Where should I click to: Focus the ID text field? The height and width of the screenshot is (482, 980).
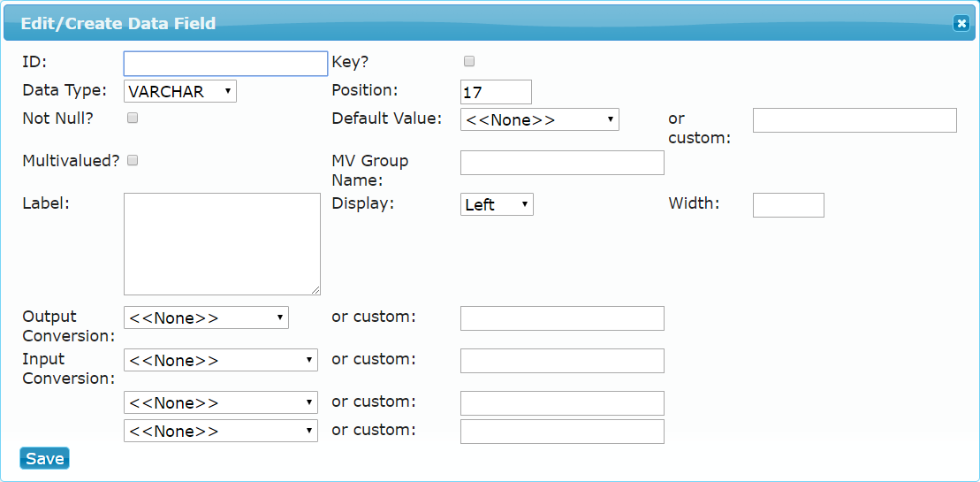click(x=225, y=63)
